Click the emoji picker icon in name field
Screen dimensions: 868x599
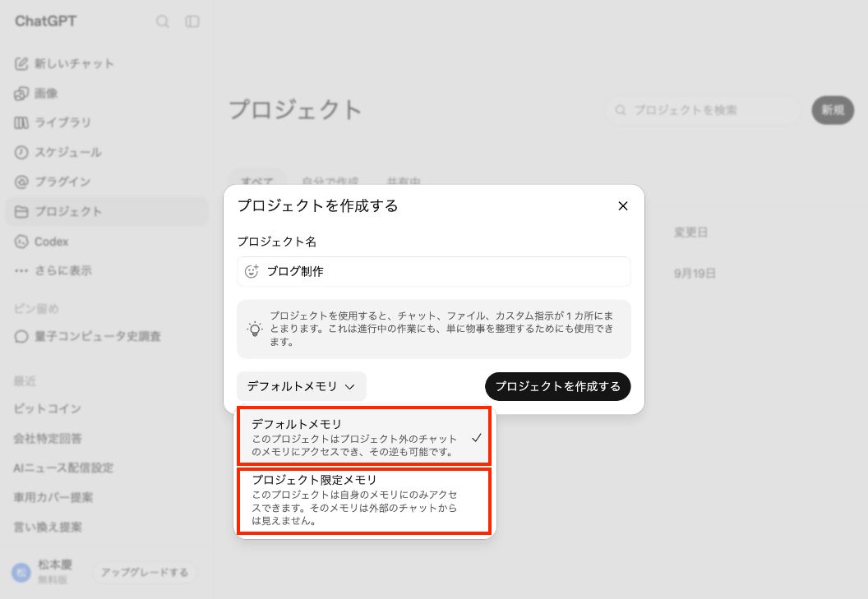coord(252,271)
